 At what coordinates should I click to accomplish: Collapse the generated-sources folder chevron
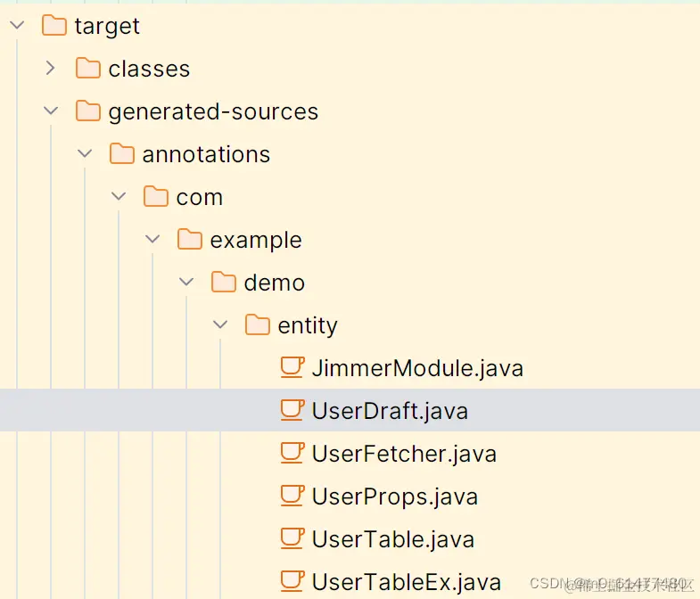point(51,111)
